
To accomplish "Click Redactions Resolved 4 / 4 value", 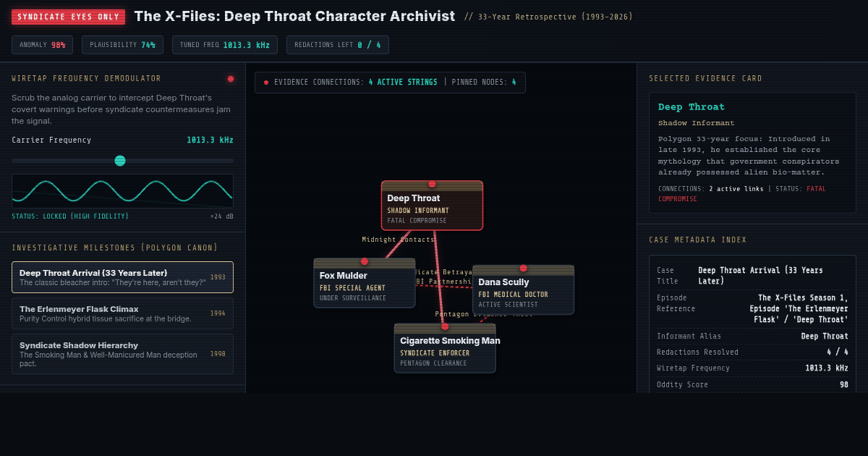I will 838,352.
